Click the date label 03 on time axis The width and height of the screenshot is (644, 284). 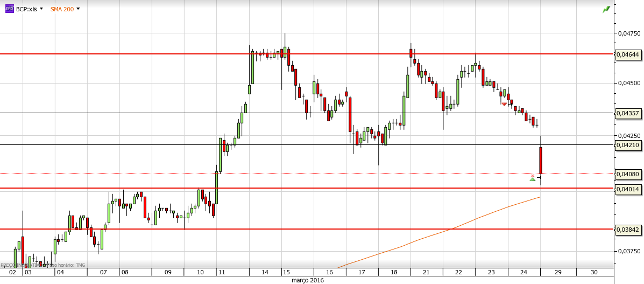[27, 272]
